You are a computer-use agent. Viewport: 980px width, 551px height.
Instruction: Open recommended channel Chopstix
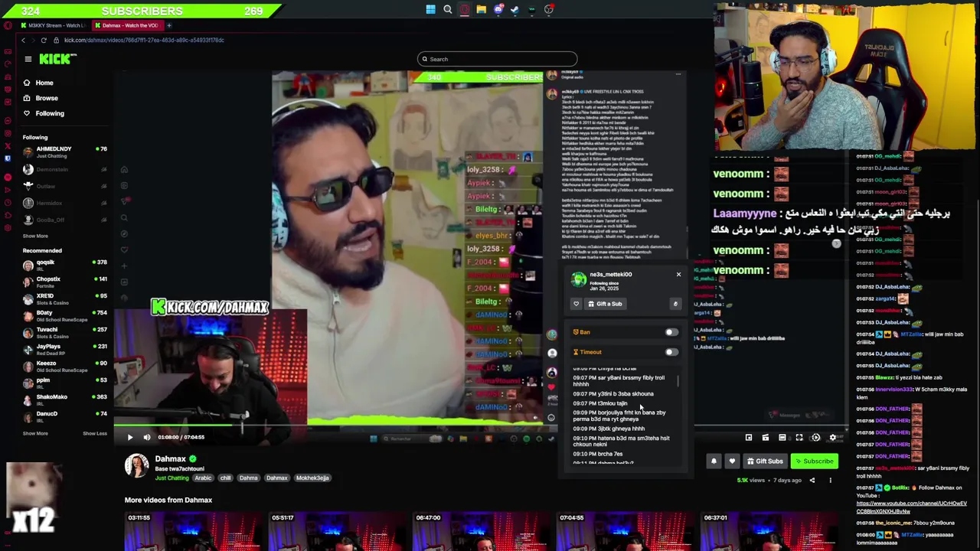[x=65, y=282]
